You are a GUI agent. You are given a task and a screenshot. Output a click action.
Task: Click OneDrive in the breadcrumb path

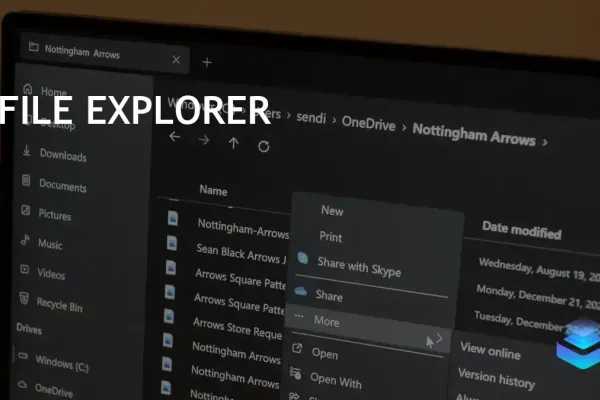(x=368, y=124)
